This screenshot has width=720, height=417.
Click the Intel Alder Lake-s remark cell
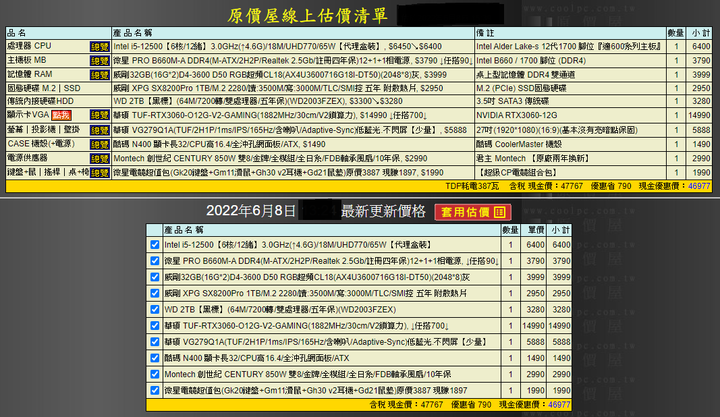(x=568, y=46)
